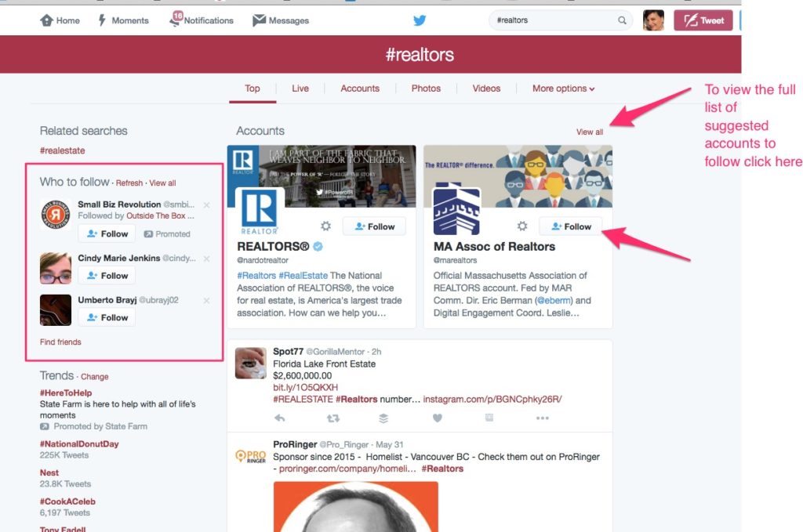Click the stack icon on Spot77 tweet

[x=383, y=418]
